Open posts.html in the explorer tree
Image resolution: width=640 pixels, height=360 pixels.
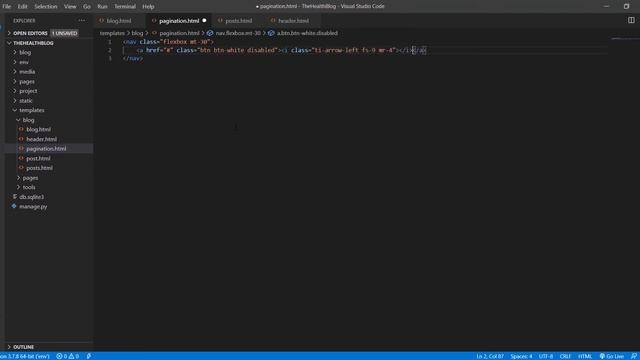point(40,168)
